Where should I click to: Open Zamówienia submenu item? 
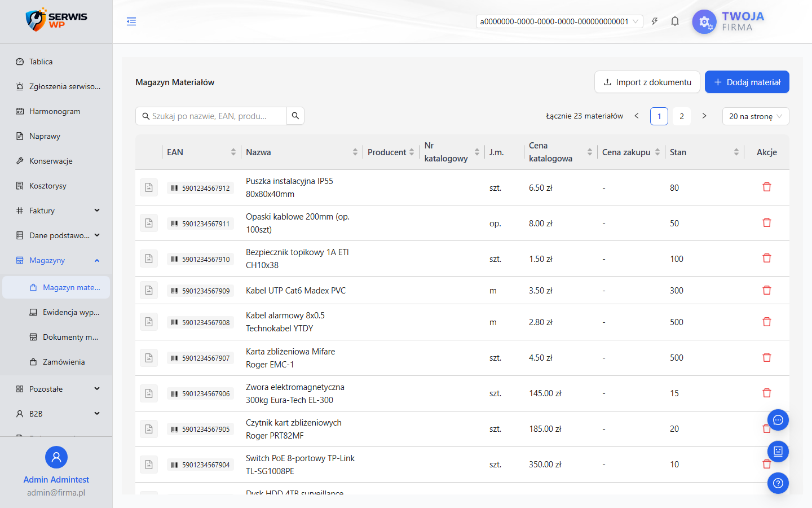coord(56,362)
